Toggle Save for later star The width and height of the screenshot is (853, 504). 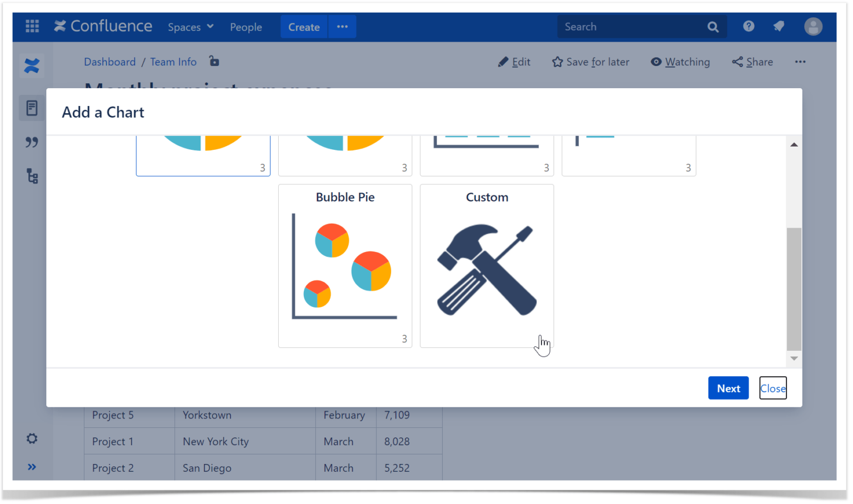590,62
